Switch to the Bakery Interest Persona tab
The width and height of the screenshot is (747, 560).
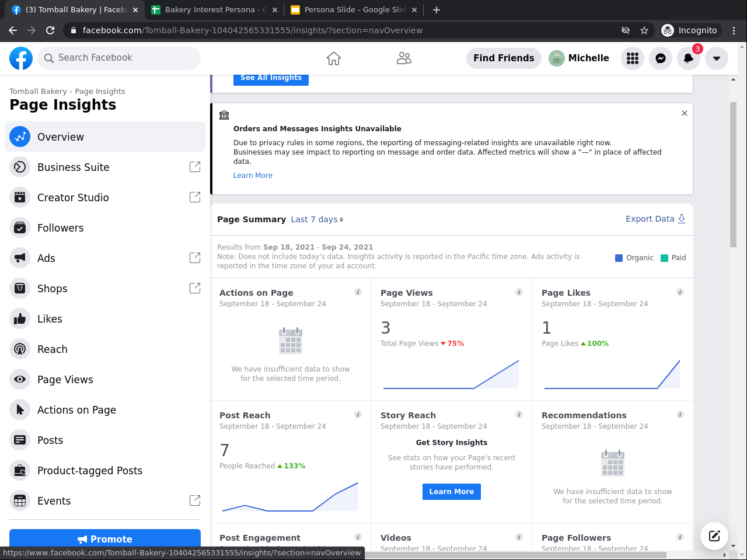(x=215, y=10)
